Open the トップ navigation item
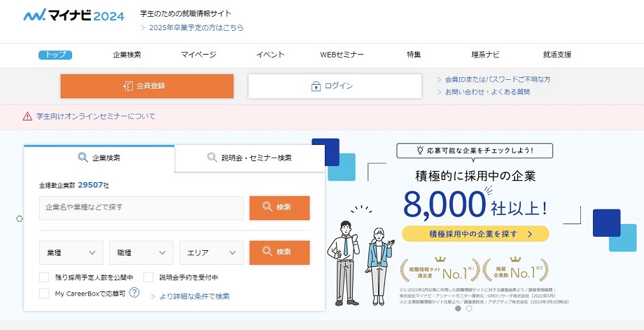This screenshot has width=644, height=330. click(x=55, y=55)
